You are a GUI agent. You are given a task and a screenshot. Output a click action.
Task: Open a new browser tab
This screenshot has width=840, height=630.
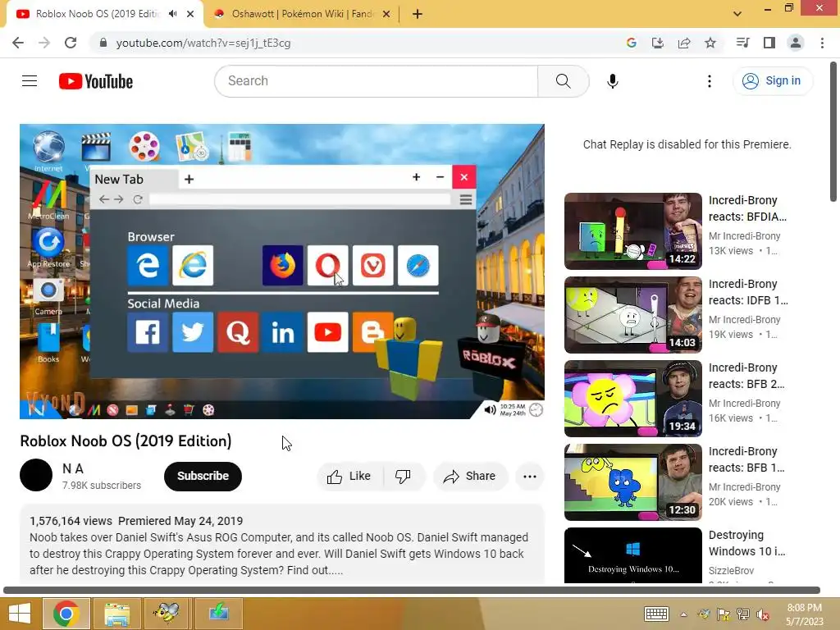(x=418, y=15)
